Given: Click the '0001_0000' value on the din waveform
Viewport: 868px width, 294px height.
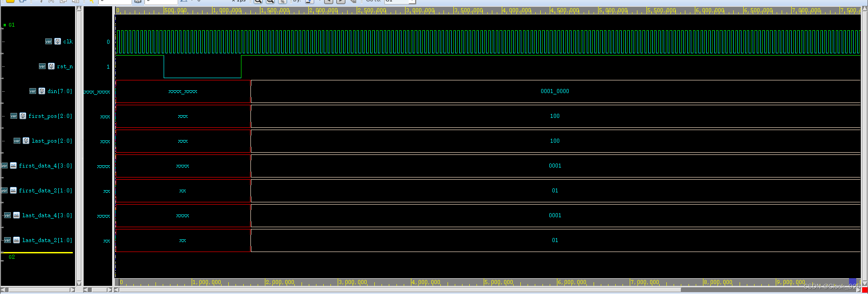Looking at the screenshot, I should tap(555, 91).
